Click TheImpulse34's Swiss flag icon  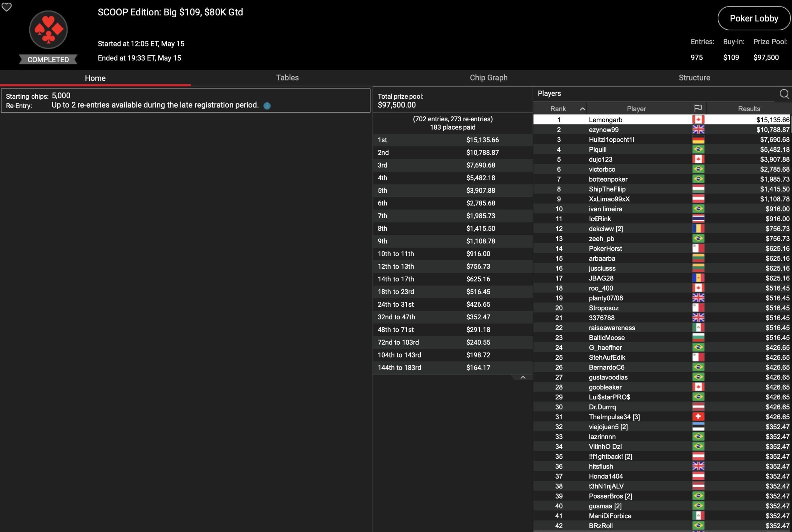pyautogui.click(x=698, y=417)
